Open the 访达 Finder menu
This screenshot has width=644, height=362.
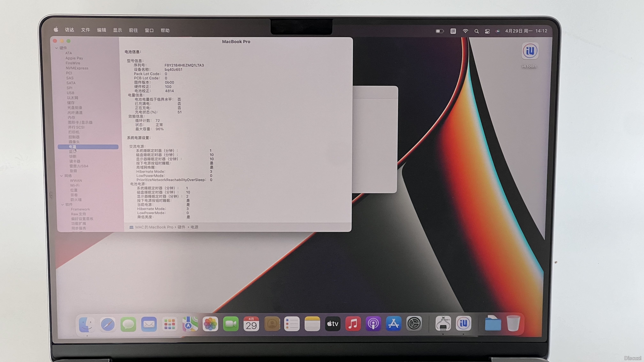pos(69,30)
